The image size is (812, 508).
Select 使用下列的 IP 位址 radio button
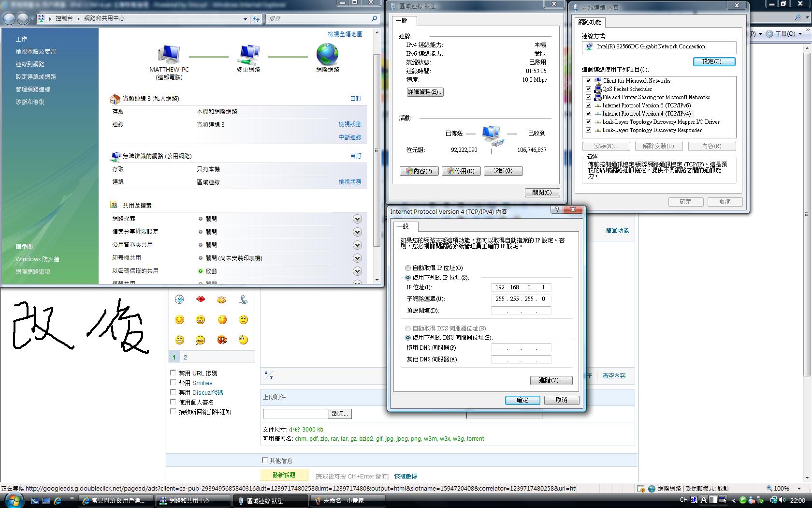(x=408, y=278)
